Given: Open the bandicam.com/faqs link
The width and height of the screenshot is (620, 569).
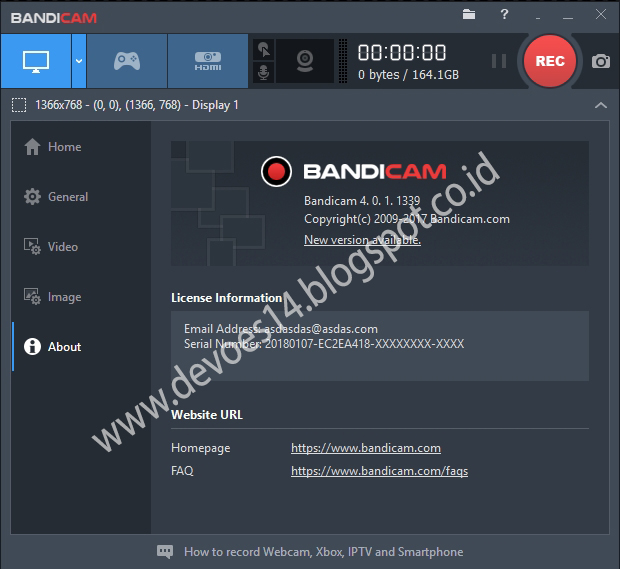Looking at the screenshot, I should pos(379,471).
